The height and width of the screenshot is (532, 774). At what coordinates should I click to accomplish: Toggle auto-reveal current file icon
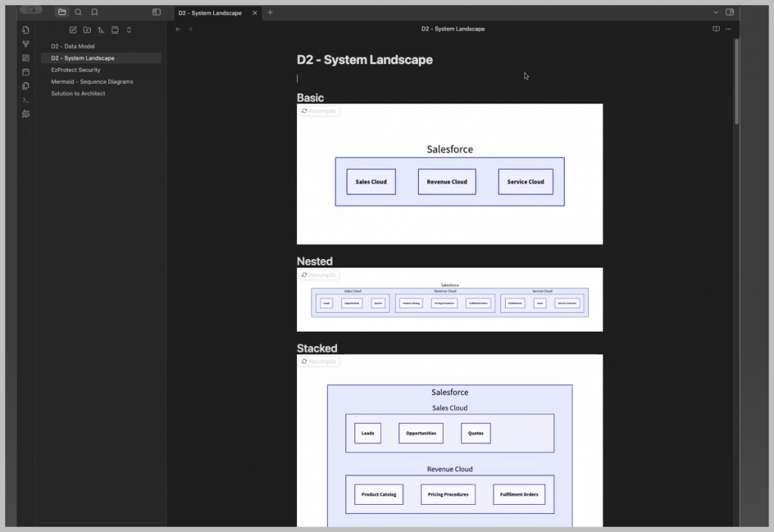point(115,30)
